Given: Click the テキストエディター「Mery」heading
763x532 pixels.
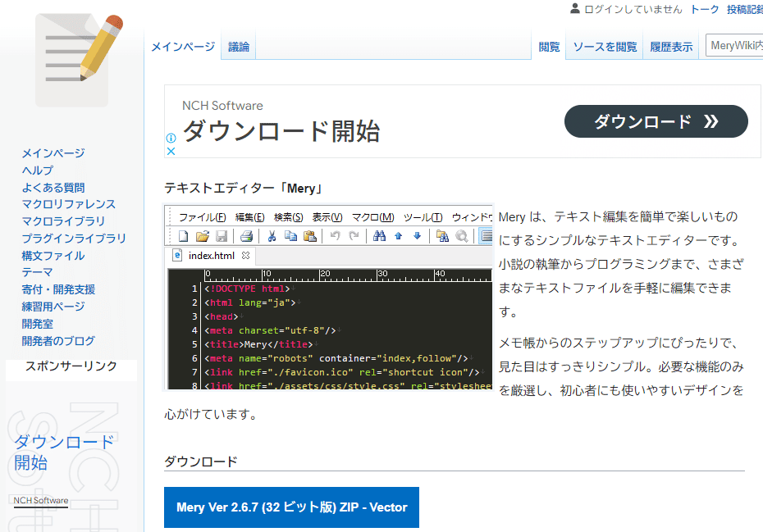Looking at the screenshot, I should click(x=244, y=189).
